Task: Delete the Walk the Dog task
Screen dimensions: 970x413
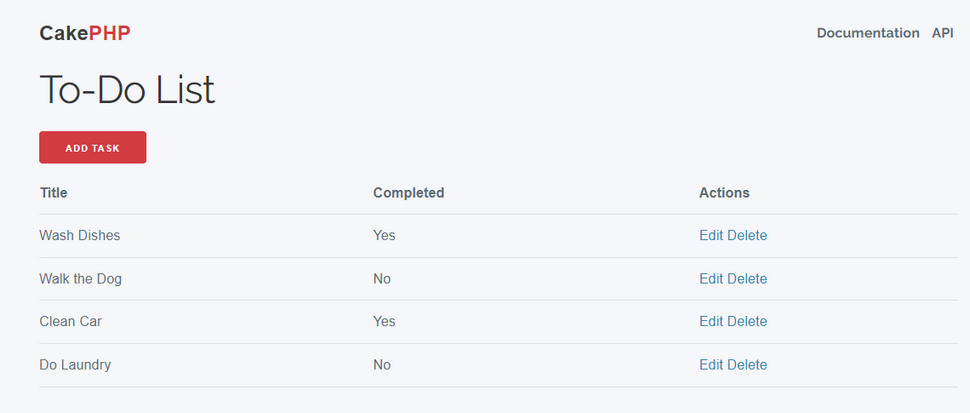Action: (747, 279)
